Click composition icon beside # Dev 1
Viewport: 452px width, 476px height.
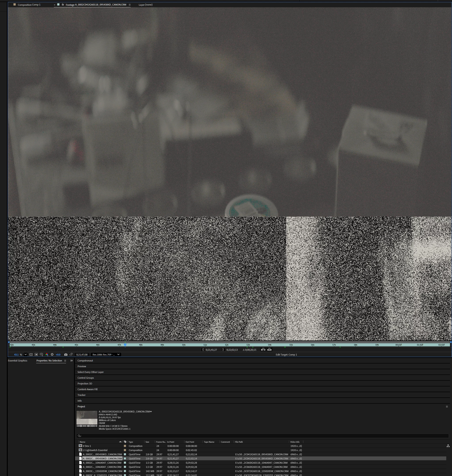(x=80, y=446)
